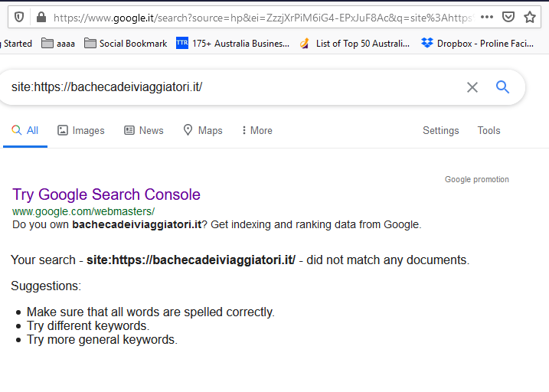549x392 pixels.
Task: Click 'Make sure that all words are spelled correctly'
Action: click(151, 312)
